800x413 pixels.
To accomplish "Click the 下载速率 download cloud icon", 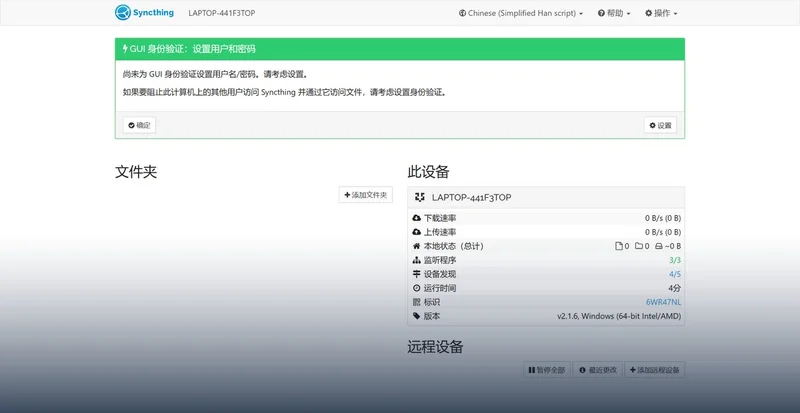I will pyautogui.click(x=416, y=218).
